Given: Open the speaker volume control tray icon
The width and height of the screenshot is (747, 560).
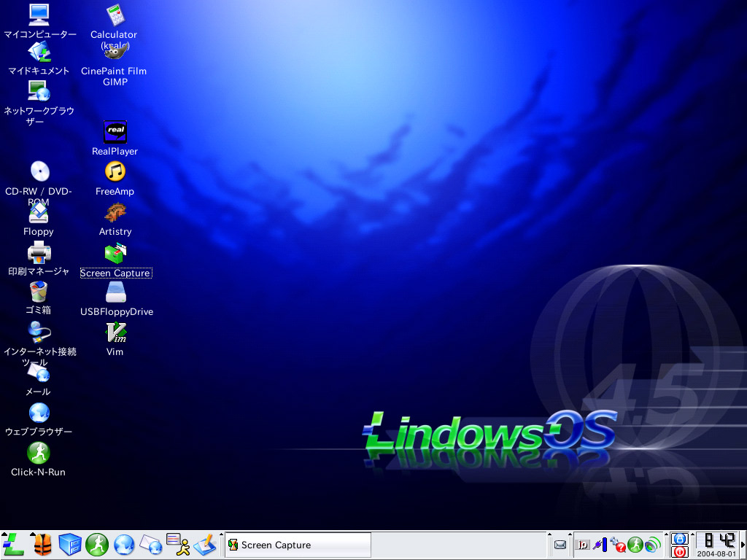Looking at the screenshot, I should 653,544.
